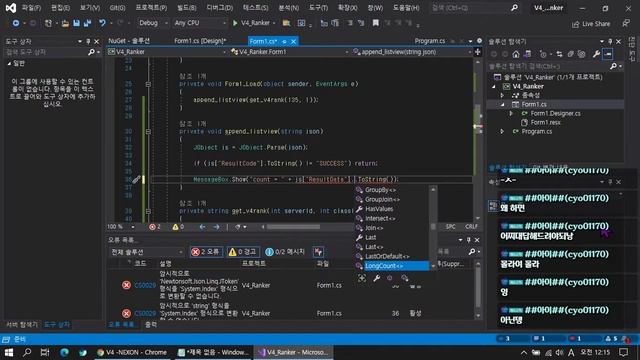This screenshot has height=360, width=640.
Task: Click the second CS0029 error code link
Action: point(145,313)
